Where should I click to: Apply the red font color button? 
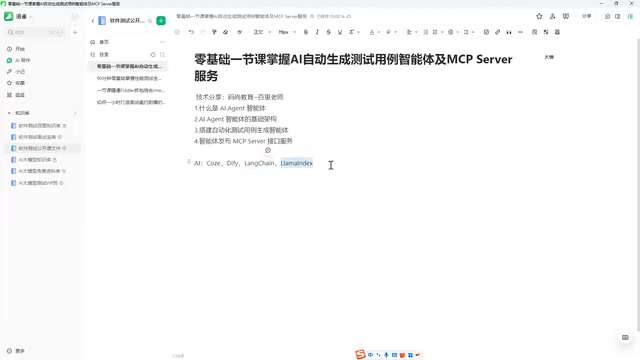(371, 32)
